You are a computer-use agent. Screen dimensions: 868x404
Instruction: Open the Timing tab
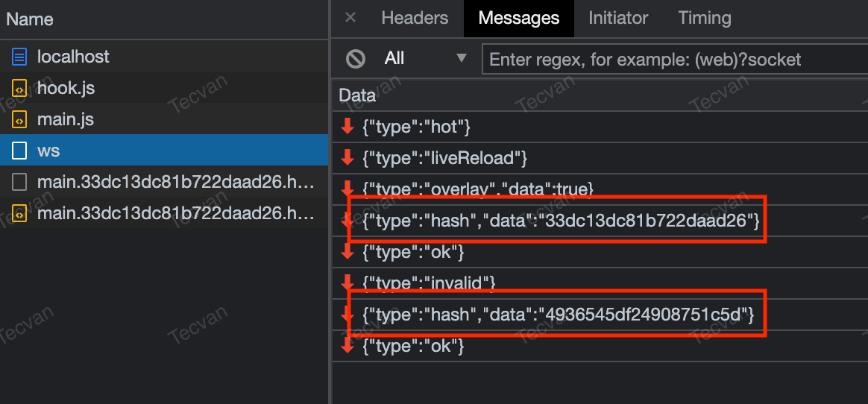click(705, 19)
